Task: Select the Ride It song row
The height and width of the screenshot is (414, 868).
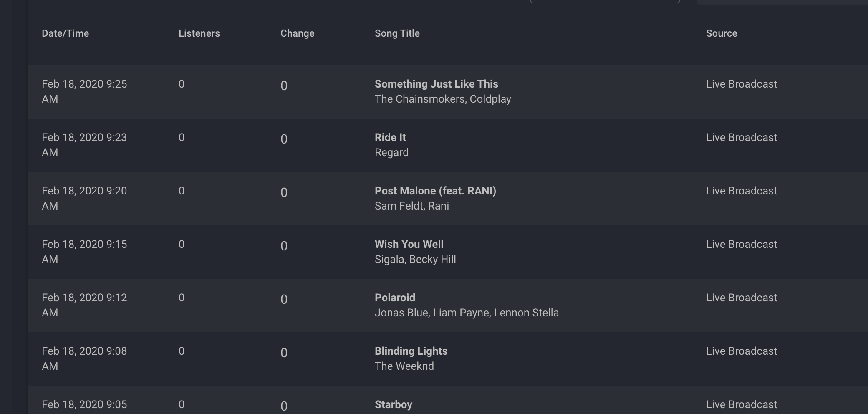Action: tap(448, 145)
